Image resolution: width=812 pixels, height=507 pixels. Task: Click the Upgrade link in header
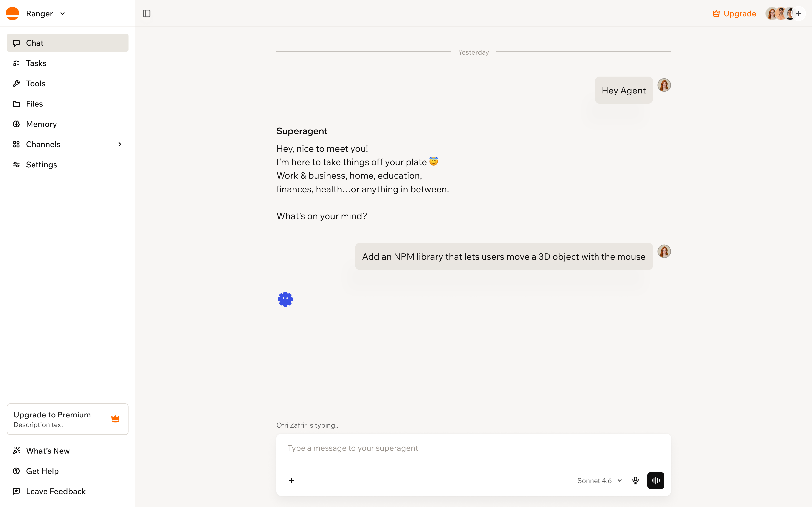click(734, 13)
